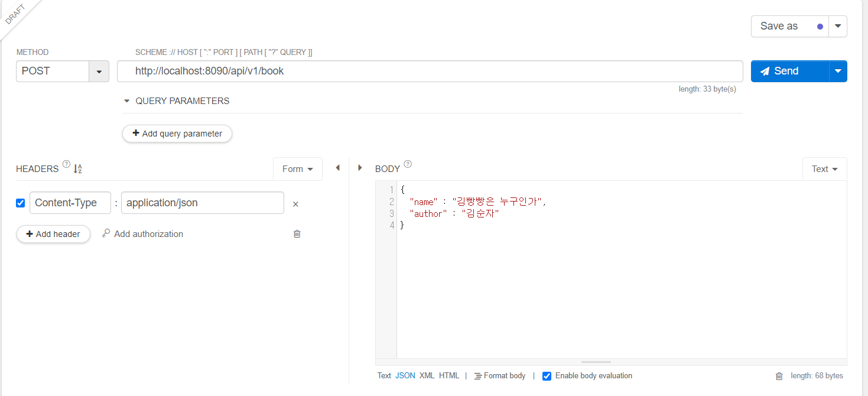The height and width of the screenshot is (396, 868).
Task: Clear the body using the bottom trash icon
Action: pyautogui.click(x=779, y=375)
